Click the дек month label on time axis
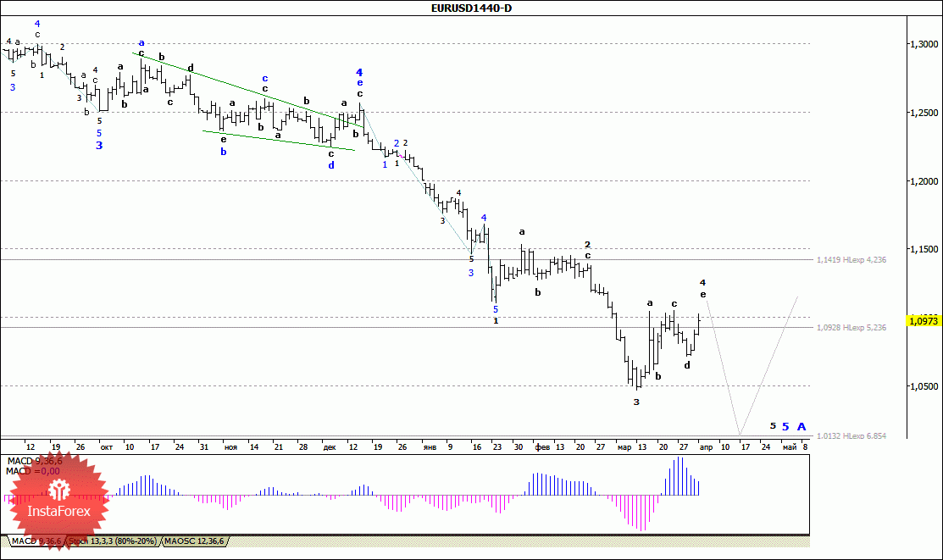Screen dimensions: 943x560 (329, 447)
